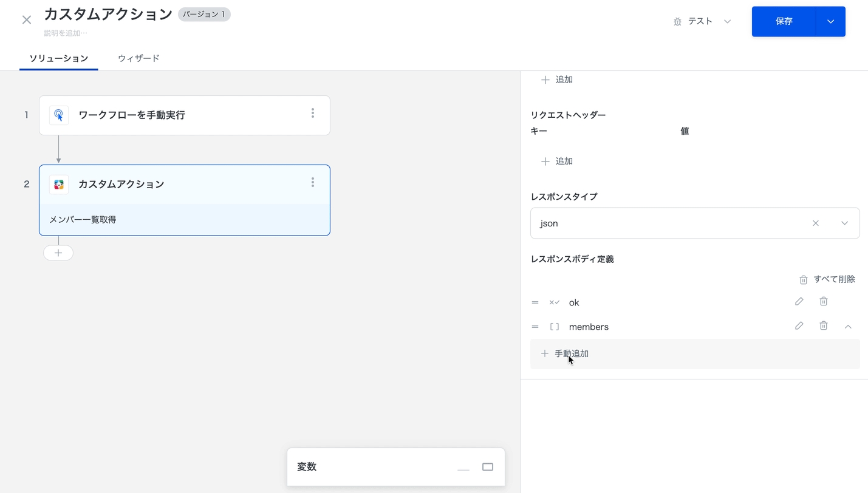The width and height of the screenshot is (868, 493).
Task: Open the three-dot menu on the Custom Action step
Action: [x=313, y=183]
